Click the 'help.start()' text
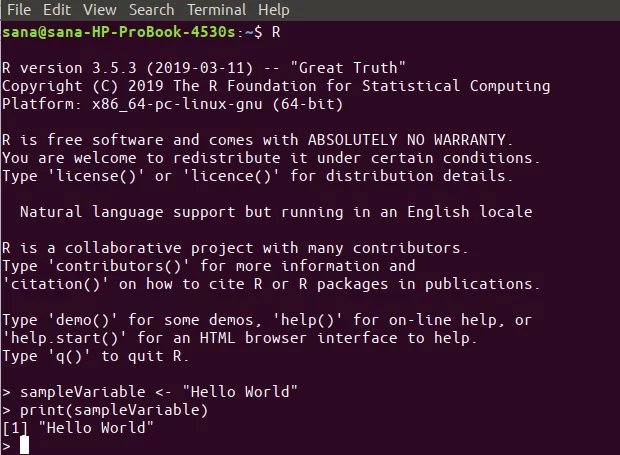 pos(64,338)
